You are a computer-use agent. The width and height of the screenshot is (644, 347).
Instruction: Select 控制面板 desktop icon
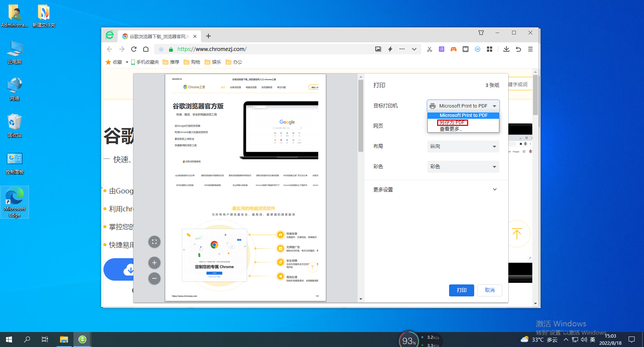15,163
